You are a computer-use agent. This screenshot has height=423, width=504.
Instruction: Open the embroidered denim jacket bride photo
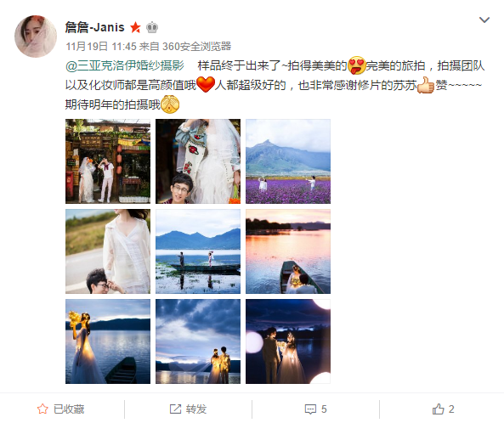198,161
